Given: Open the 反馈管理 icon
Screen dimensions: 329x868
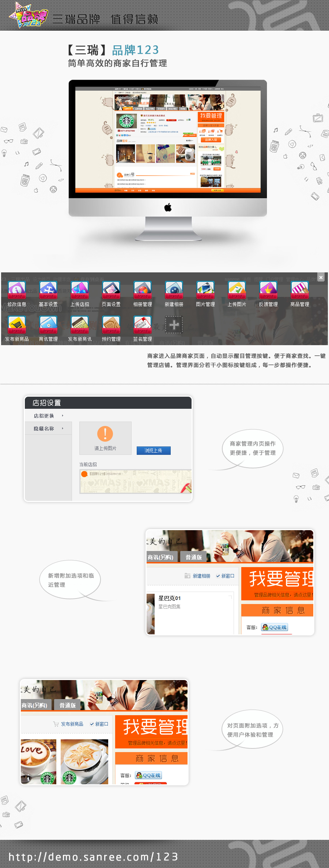Looking at the screenshot, I should point(268,290).
